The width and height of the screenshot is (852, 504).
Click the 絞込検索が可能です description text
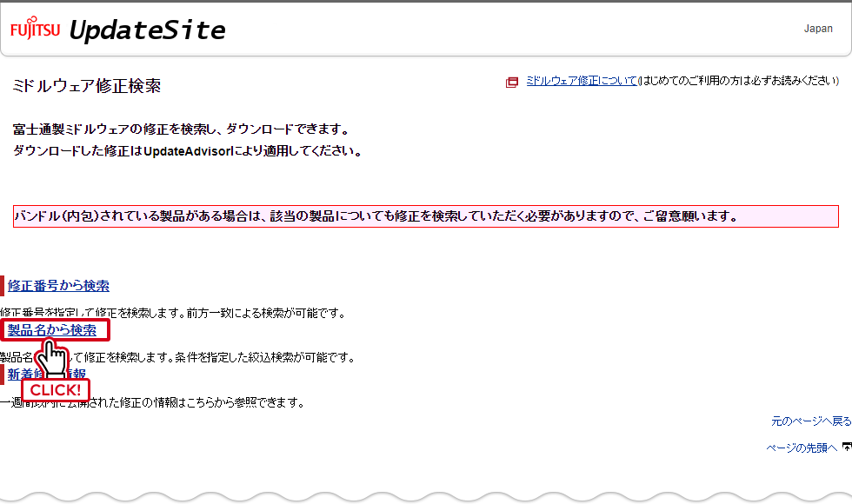click(177, 357)
